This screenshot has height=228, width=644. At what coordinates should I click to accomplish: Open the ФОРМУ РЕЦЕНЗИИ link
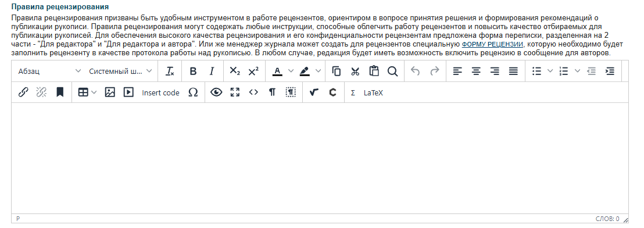point(492,44)
